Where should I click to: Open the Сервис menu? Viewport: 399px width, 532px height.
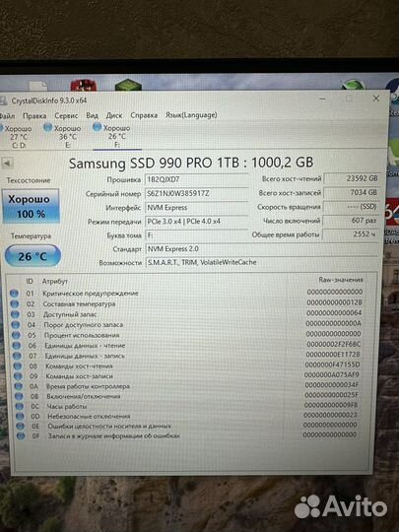pyautogui.click(x=66, y=116)
